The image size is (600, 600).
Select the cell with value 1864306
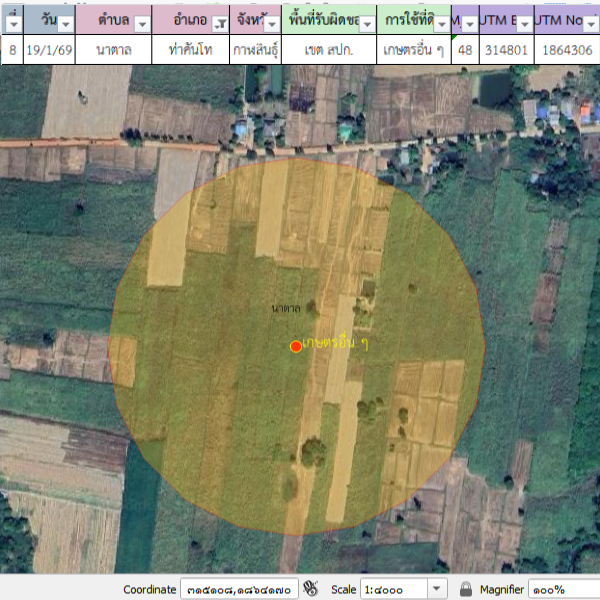[566, 49]
